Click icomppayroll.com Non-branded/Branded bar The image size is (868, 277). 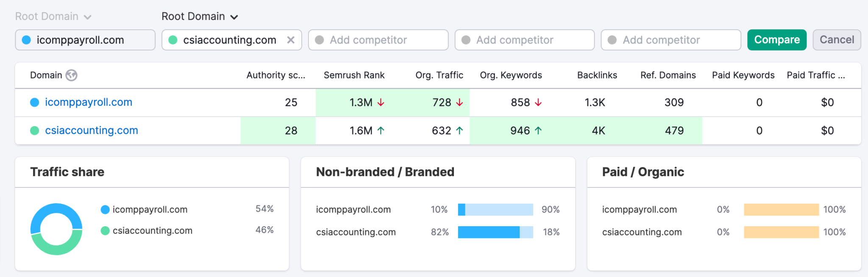coord(495,210)
